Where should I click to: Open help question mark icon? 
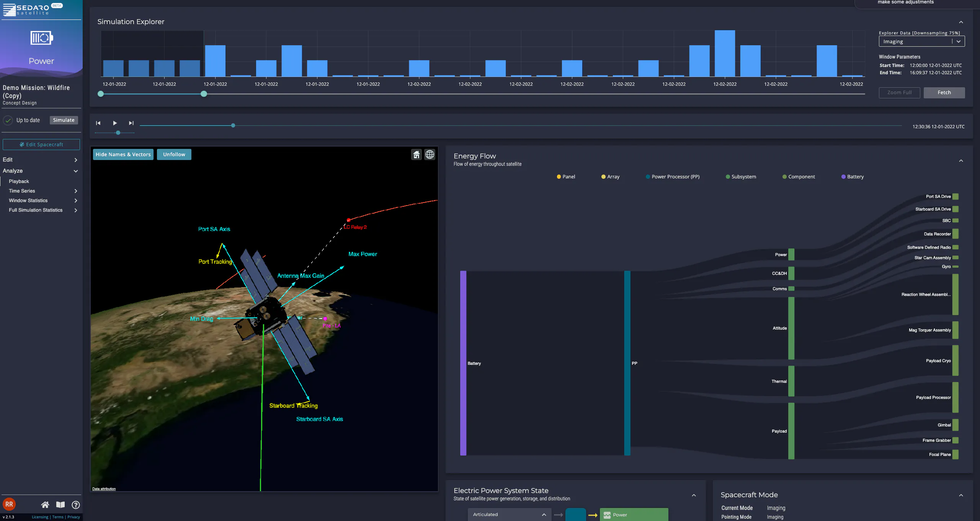pyautogui.click(x=76, y=505)
